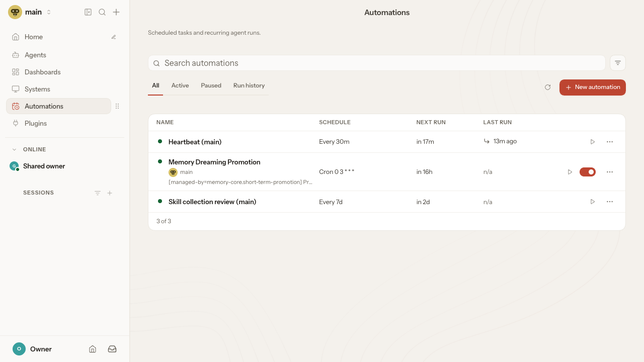The height and width of the screenshot is (362, 644).
Task: Go to Home in sidebar
Action: 58,37
